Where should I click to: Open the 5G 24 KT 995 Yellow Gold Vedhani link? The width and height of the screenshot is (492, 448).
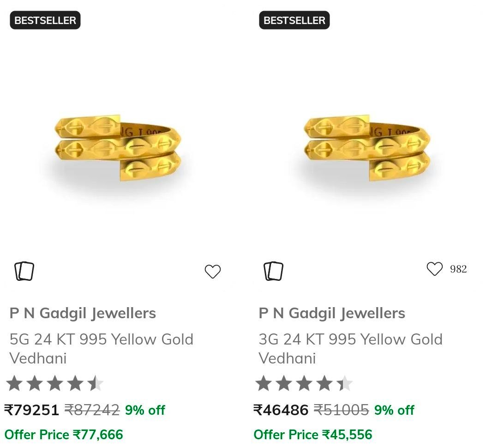click(102, 348)
